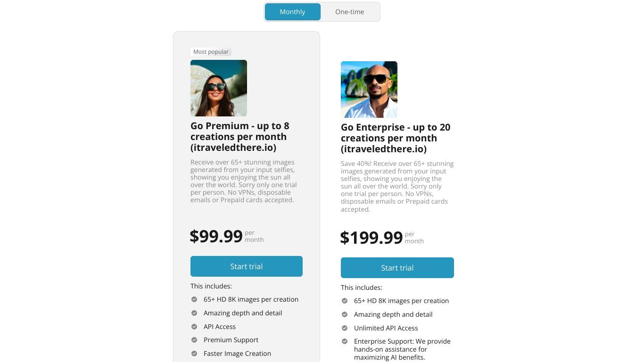The width and height of the screenshot is (644, 362).
Task: Start trial for the $99.99 Premium plan
Action: pos(247,266)
